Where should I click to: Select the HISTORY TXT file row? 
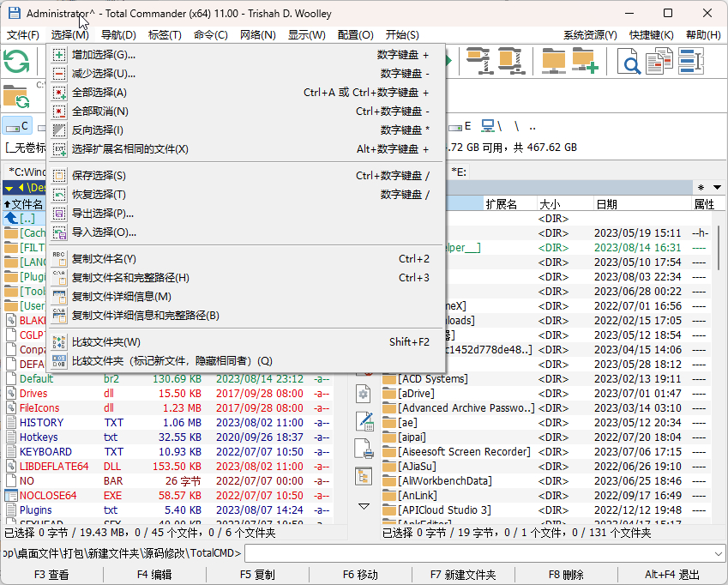168,423
